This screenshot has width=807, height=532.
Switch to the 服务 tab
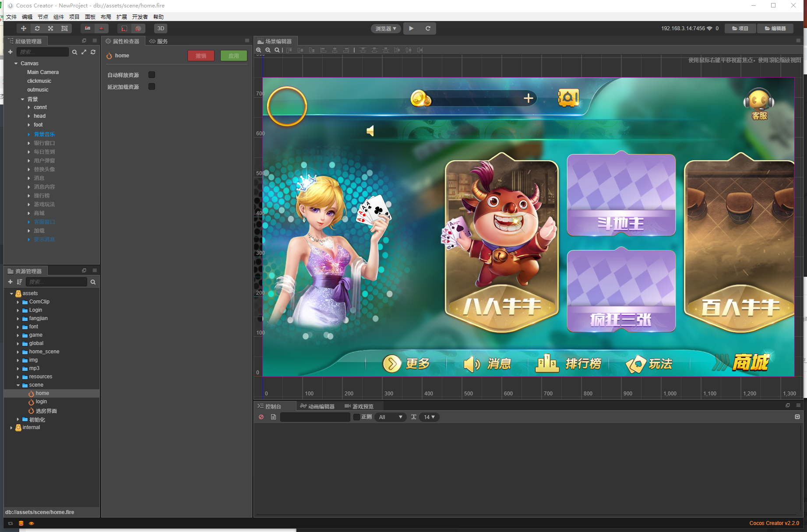tap(159, 41)
